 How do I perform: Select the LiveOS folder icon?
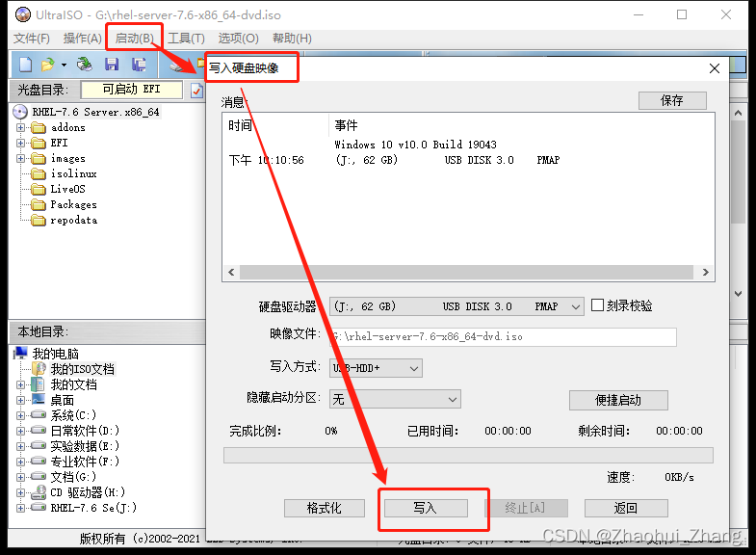pos(39,190)
